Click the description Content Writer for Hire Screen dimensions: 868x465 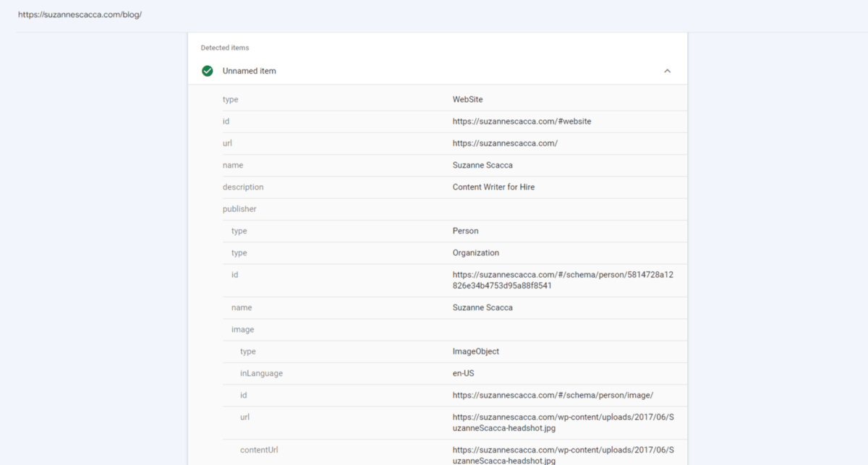(x=493, y=187)
